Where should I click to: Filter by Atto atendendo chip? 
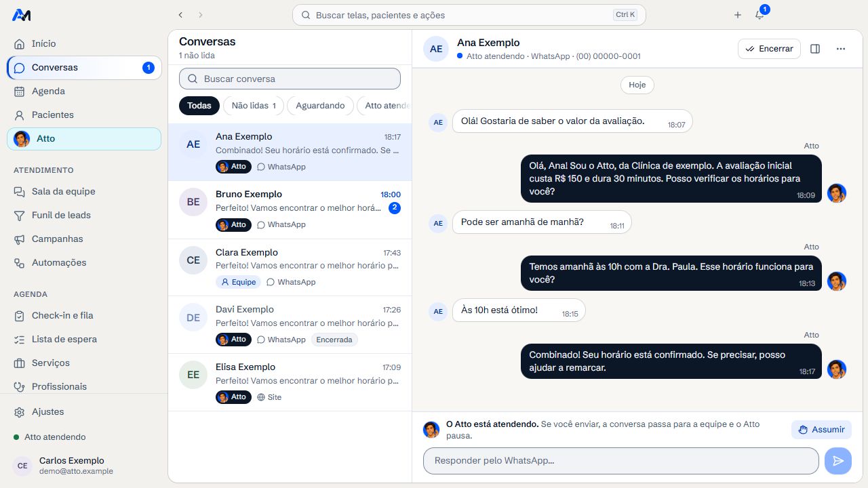coord(384,106)
